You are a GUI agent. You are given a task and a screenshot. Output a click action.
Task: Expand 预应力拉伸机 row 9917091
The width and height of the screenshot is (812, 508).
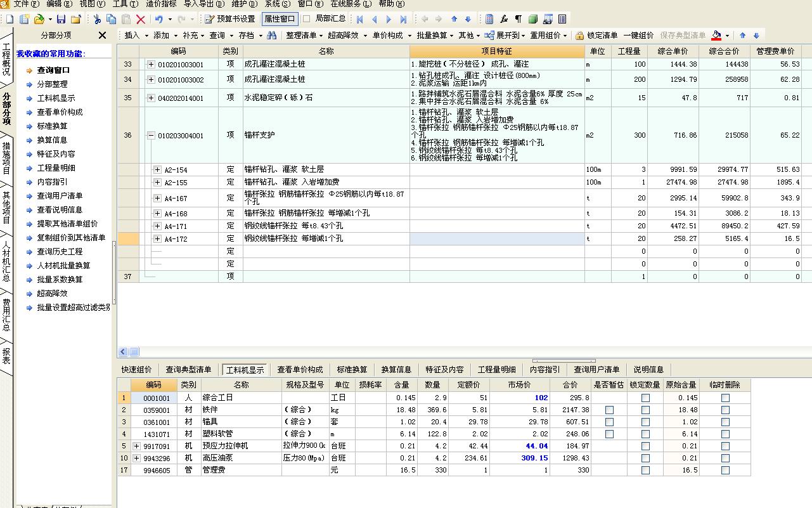[136, 446]
